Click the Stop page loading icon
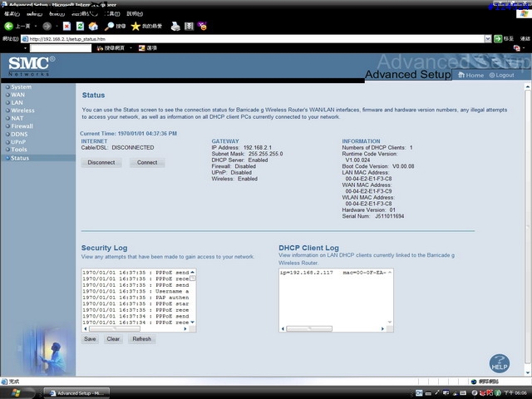Image resolution: width=532 pixels, height=399 pixels. point(66,26)
